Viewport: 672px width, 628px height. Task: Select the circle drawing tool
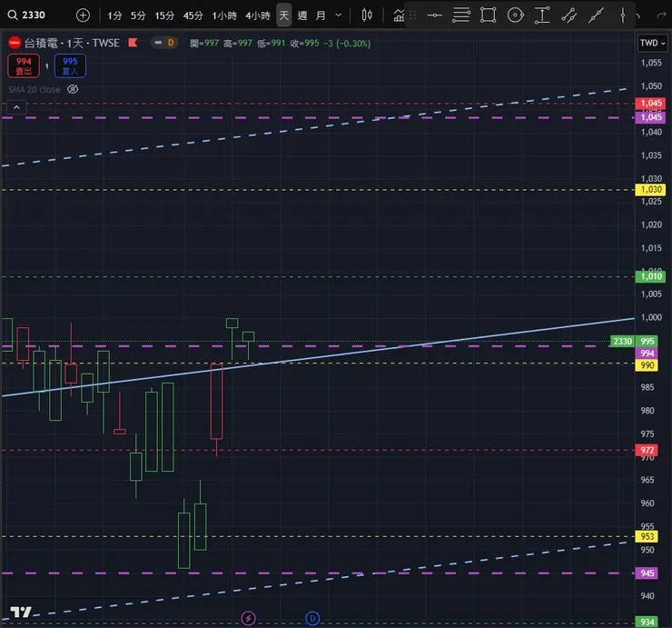(515, 15)
